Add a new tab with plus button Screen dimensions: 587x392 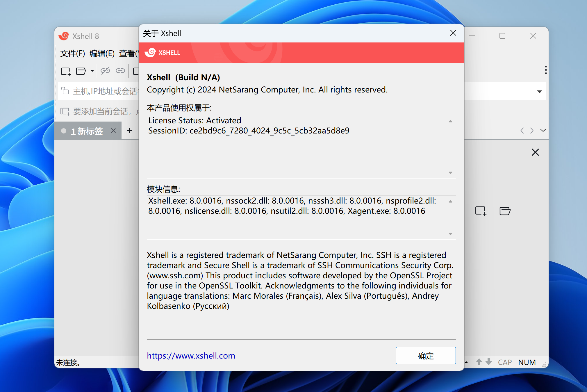click(129, 131)
